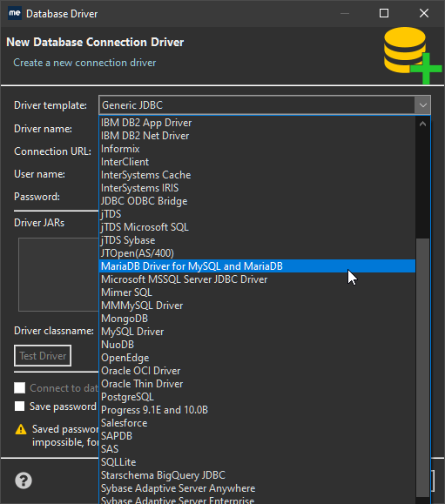Pick SQLLite driver template

pyautogui.click(x=257, y=462)
